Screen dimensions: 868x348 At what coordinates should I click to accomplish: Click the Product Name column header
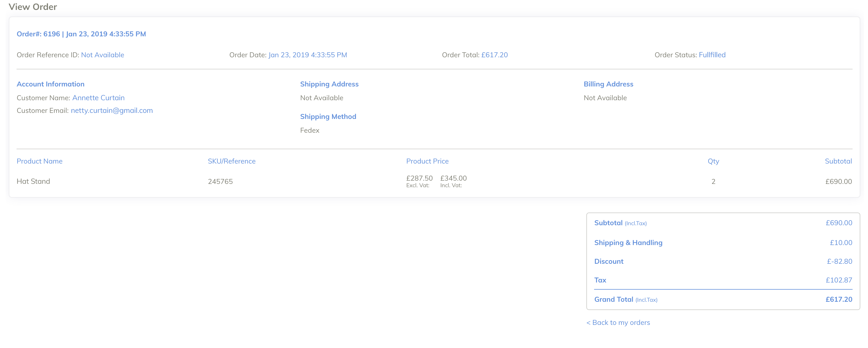click(x=39, y=161)
